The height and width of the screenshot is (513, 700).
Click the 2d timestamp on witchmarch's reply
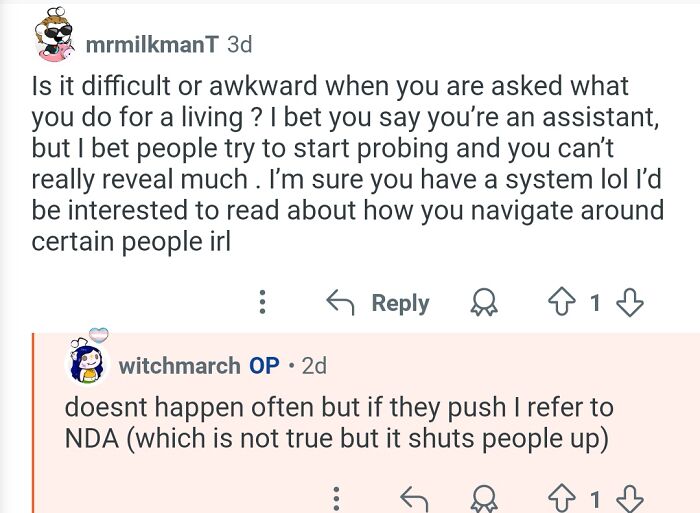(314, 366)
